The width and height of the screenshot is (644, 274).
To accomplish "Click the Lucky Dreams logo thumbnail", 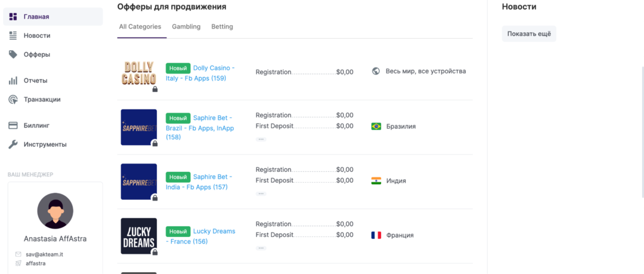I will [x=139, y=236].
